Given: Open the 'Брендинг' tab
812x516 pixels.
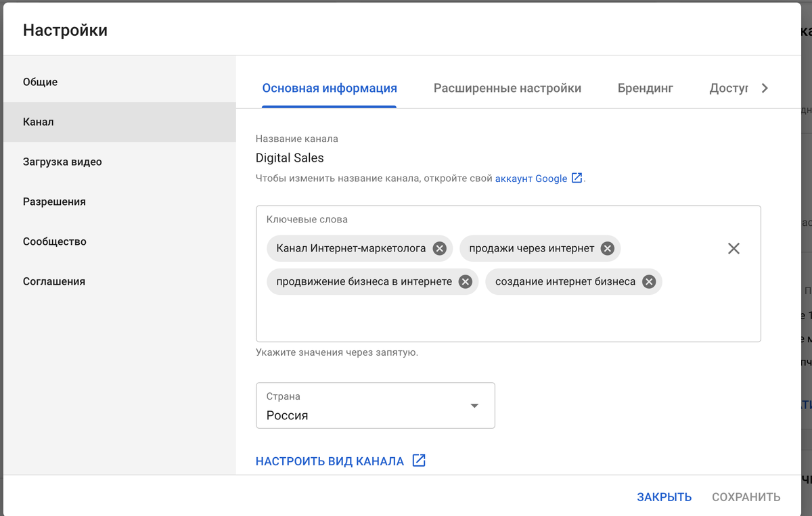Looking at the screenshot, I should tap(646, 88).
